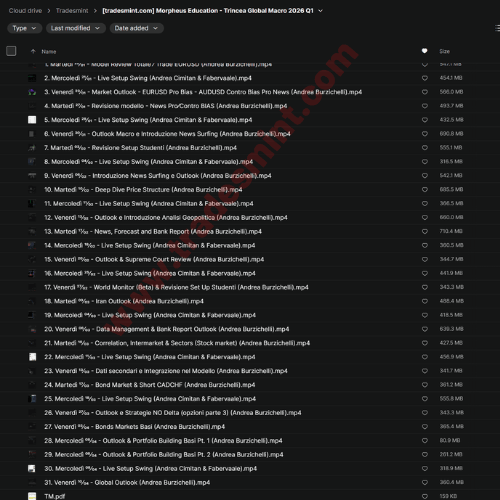Click the '555.8 MB' size value
This screenshot has width=500, height=500.
tap(451, 399)
